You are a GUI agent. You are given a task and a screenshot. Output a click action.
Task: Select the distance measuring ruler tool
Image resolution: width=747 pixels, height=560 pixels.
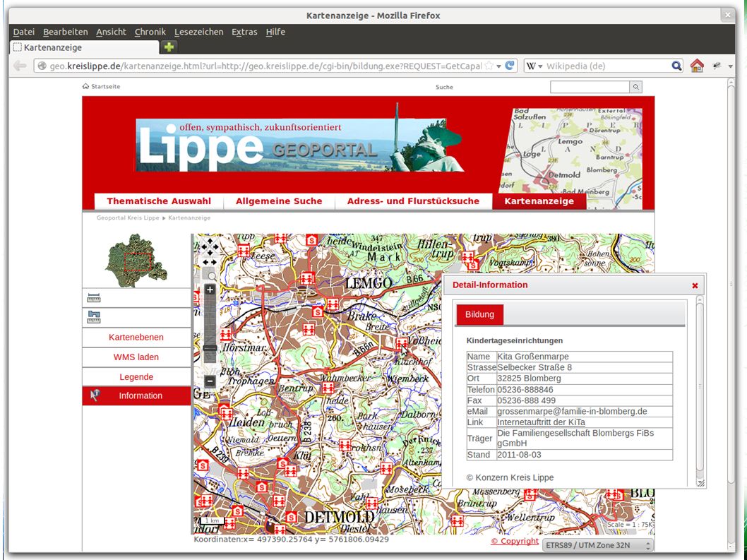click(x=94, y=298)
